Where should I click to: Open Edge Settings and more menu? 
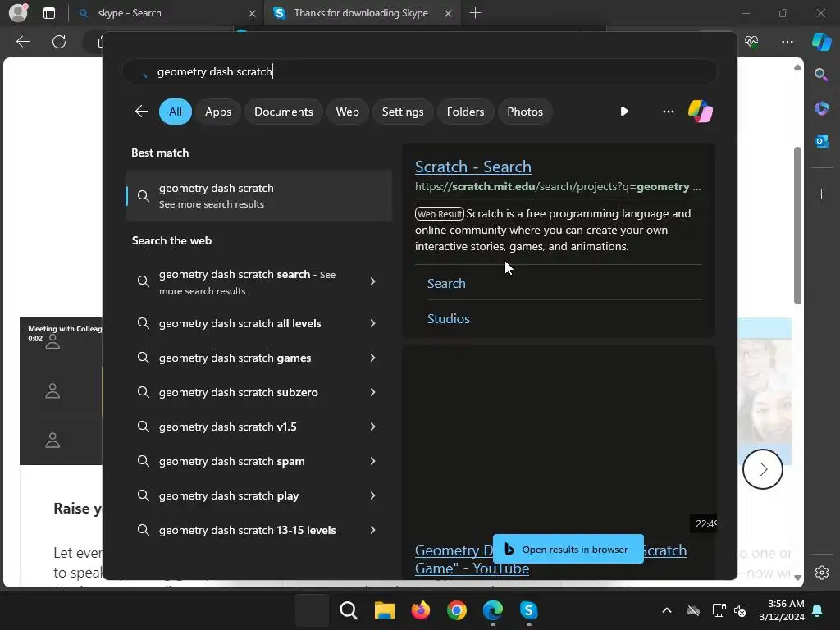pyautogui.click(x=787, y=42)
